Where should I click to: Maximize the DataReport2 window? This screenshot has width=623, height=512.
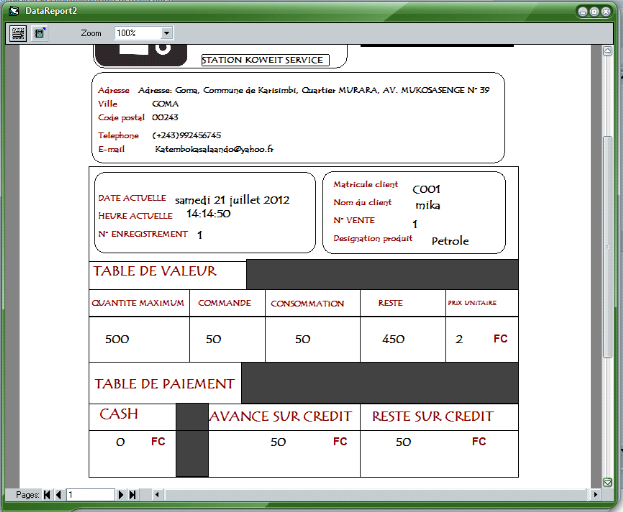click(x=594, y=12)
